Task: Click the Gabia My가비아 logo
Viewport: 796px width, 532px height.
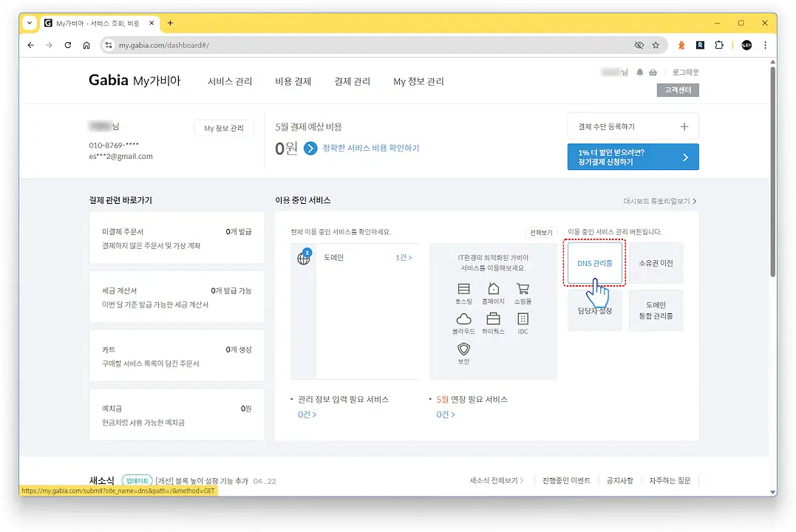Action: pos(135,81)
